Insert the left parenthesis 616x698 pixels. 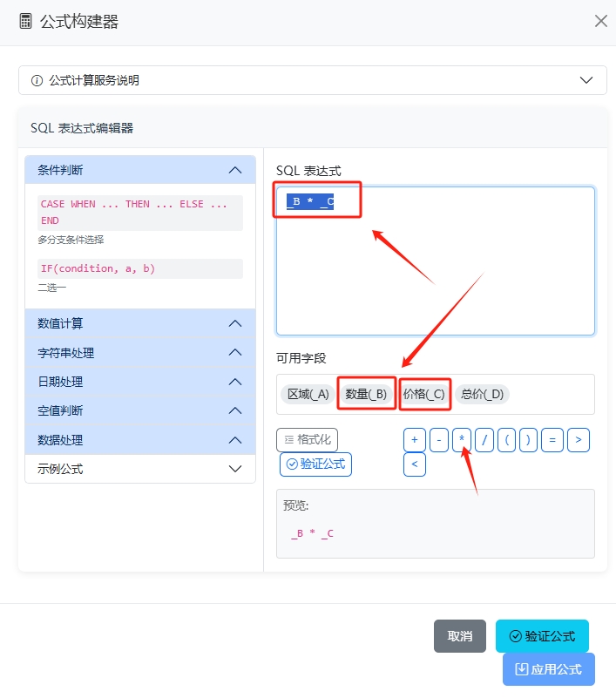tap(506, 440)
